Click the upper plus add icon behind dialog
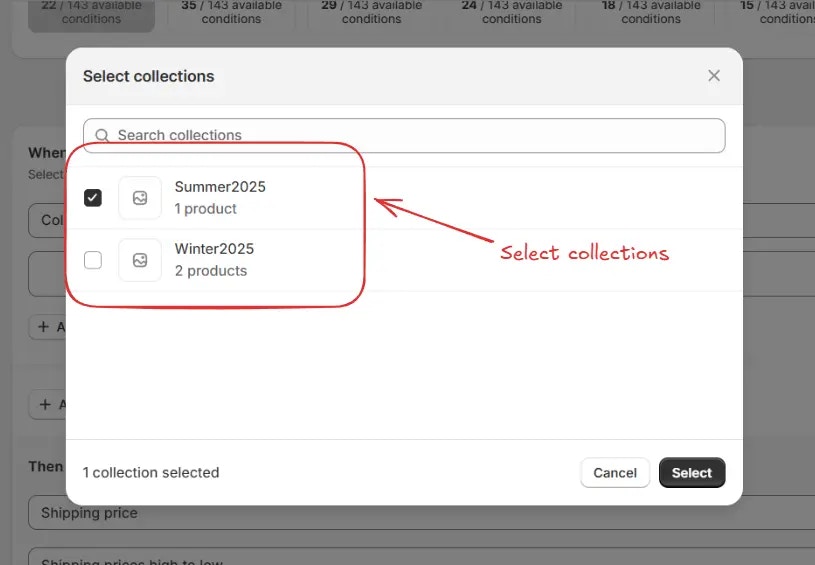 (44, 327)
